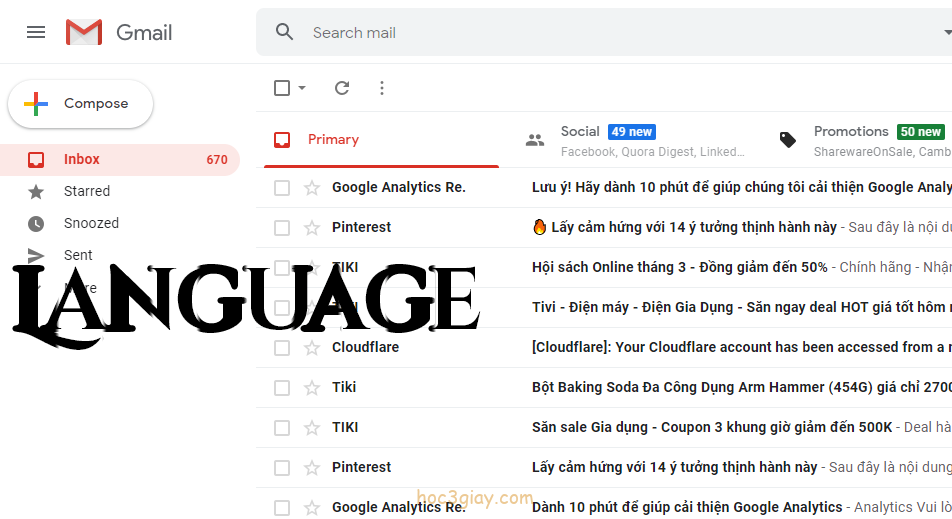The width and height of the screenshot is (952, 519).
Task: Click the Compose button
Action: point(81,104)
